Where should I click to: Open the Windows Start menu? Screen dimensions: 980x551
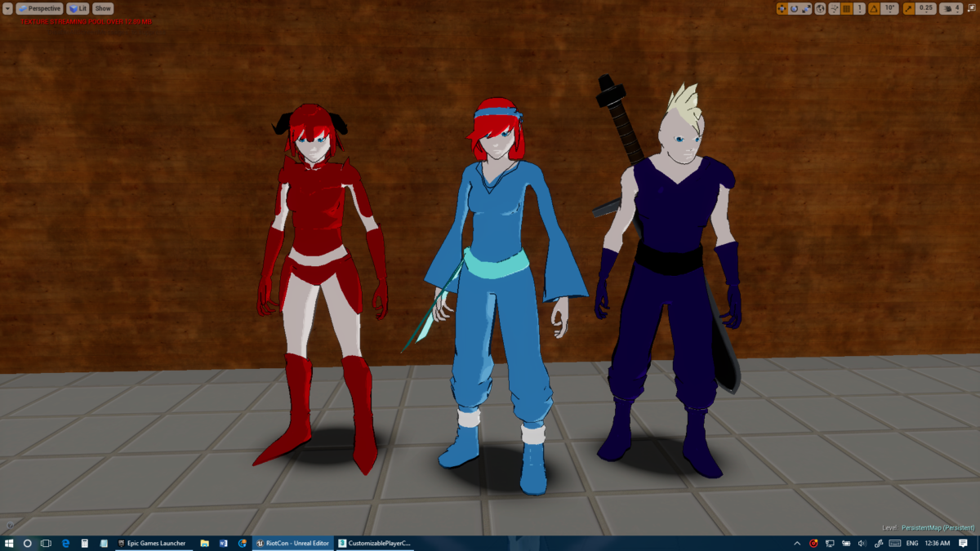(9, 543)
